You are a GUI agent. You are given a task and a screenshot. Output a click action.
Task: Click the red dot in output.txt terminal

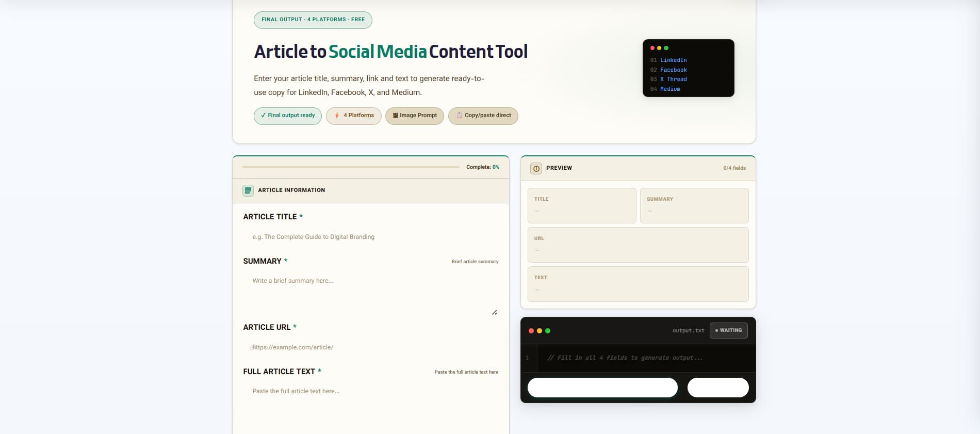(x=531, y=331)
